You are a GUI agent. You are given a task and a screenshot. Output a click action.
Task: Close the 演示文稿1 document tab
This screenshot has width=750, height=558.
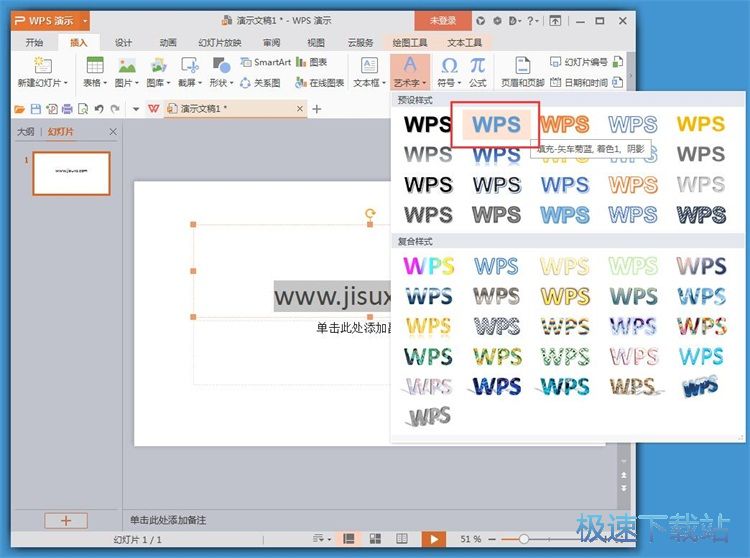(x=299, y=109)
